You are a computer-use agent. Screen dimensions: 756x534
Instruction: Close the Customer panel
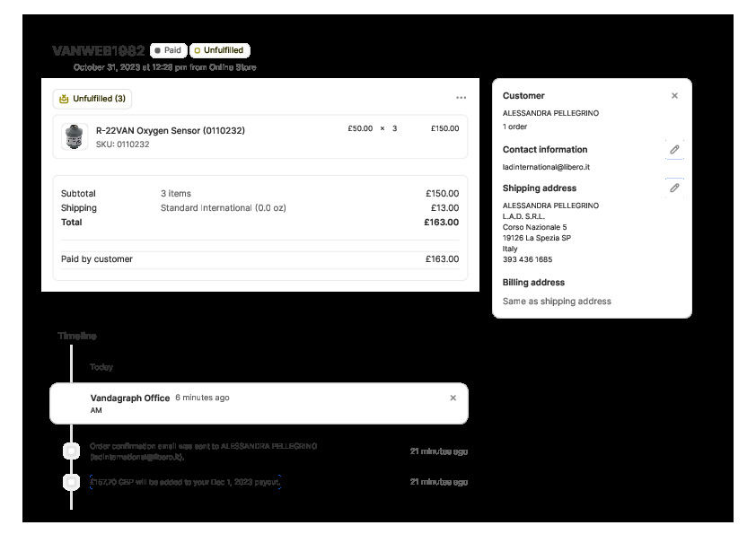click(x=674, y=96)
